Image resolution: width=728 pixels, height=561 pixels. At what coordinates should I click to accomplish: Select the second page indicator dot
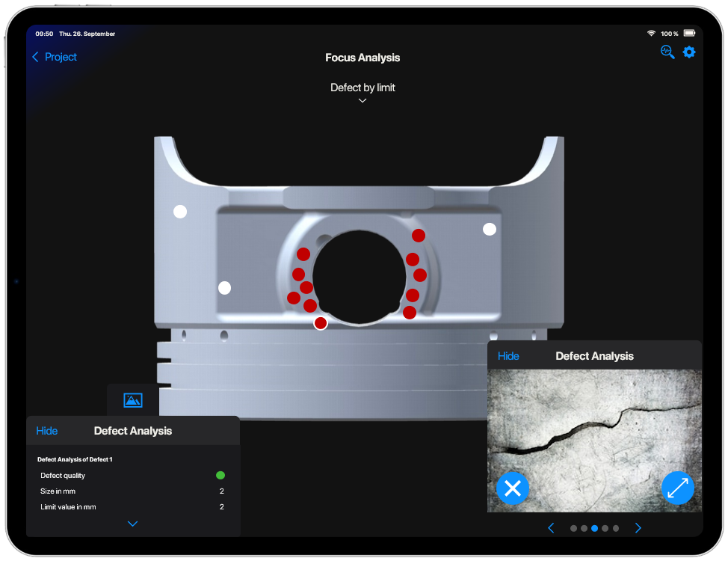click(584, 529)
